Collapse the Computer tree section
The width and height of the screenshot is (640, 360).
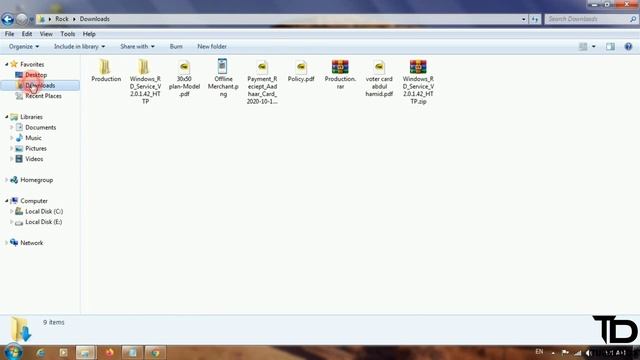coord(7,201)
